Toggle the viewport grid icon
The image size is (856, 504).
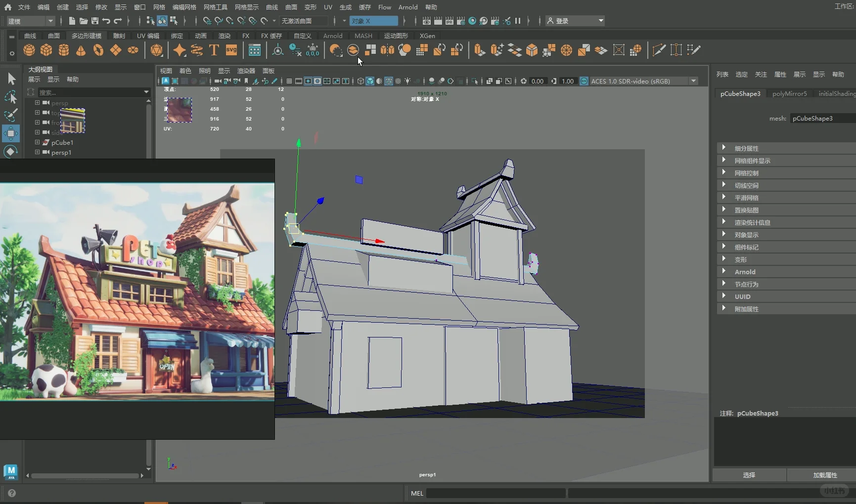click(289, 81)
